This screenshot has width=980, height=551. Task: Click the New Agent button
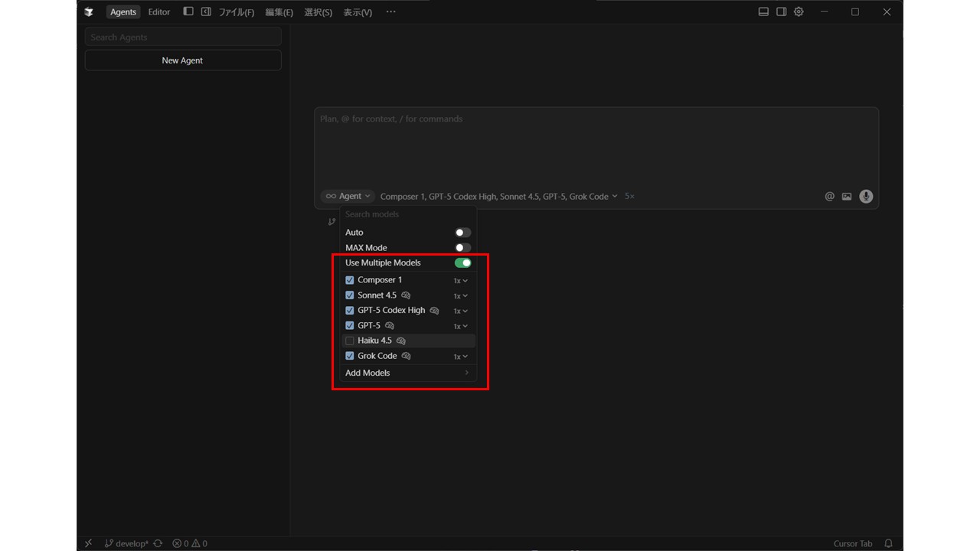(x=182, y=60)
